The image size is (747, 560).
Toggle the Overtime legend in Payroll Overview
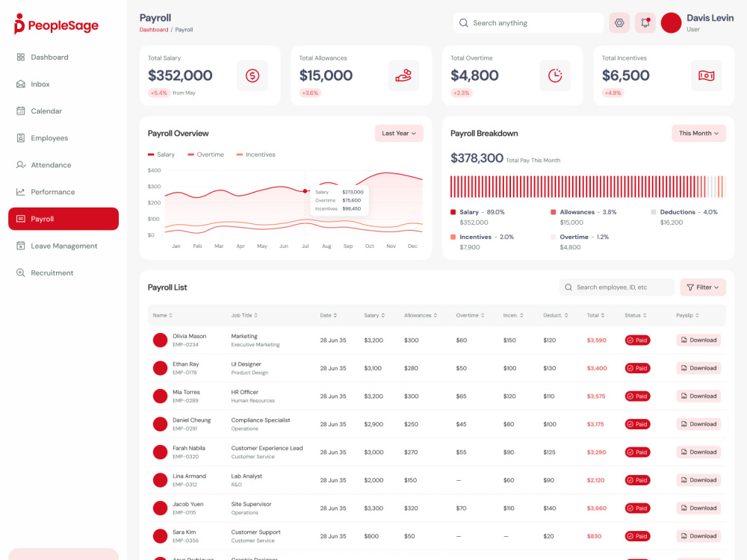(x=205, y=155)
